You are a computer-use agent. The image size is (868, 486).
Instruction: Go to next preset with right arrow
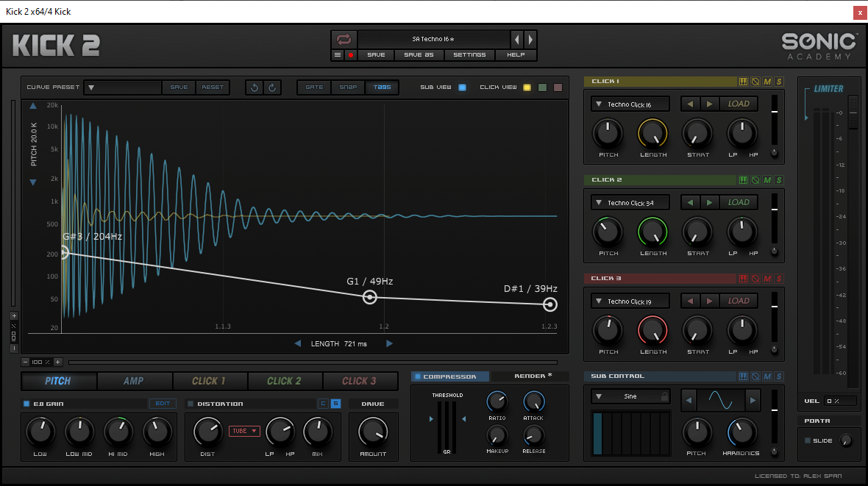530,39
